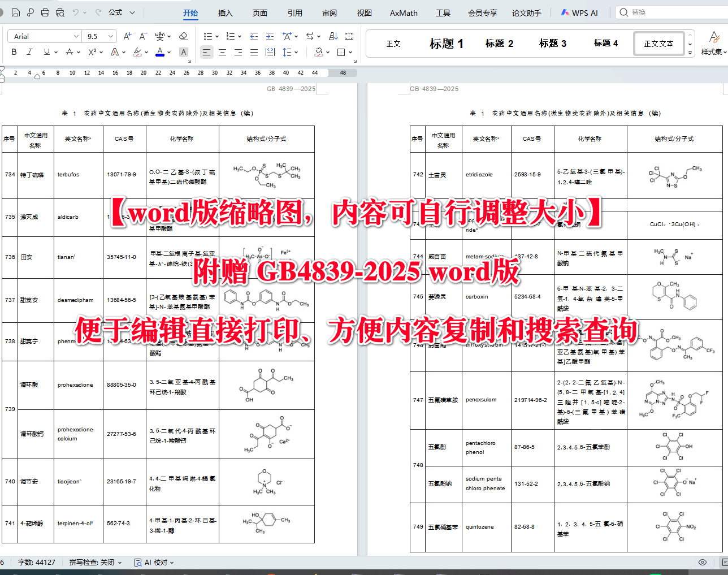Open the format eraser (clear formatting) icon
The height and width of the screenshot is (575, 728).
pos(183,37)
